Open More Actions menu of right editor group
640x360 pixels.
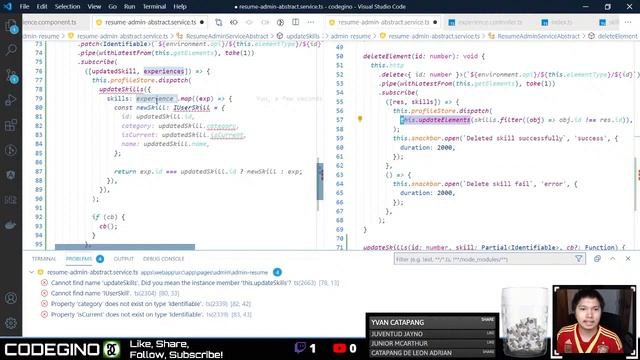pos(628,22)
